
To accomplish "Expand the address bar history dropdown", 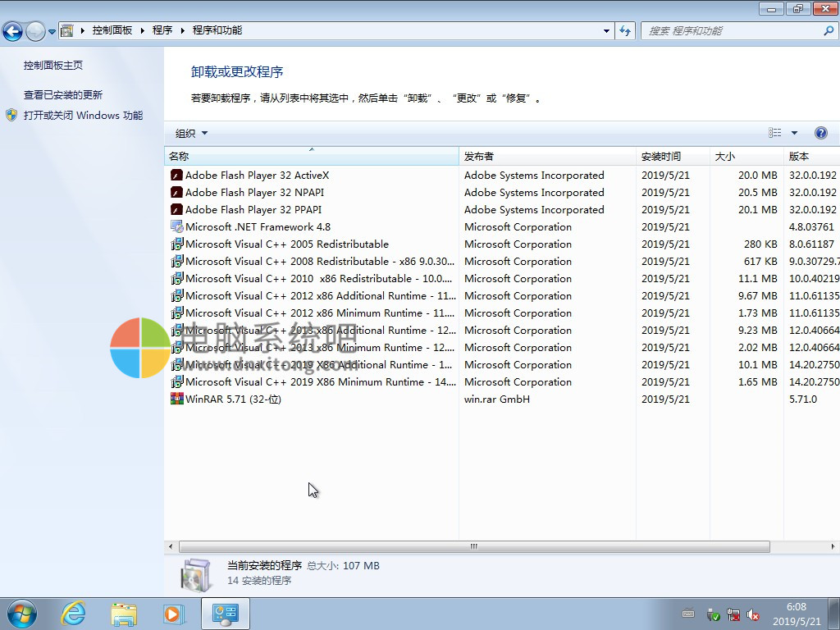I will pyautogui.click(x=606, y=31).
